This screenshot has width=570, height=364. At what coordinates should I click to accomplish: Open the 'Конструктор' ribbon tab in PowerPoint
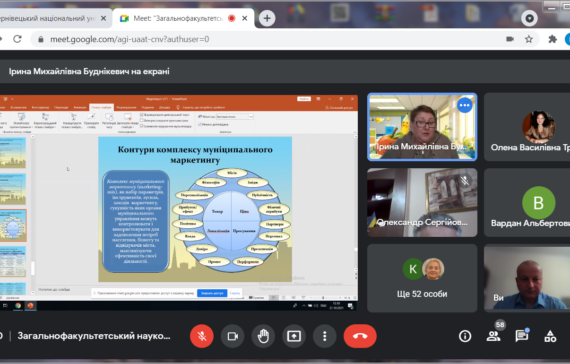click(x=40, y=107)
